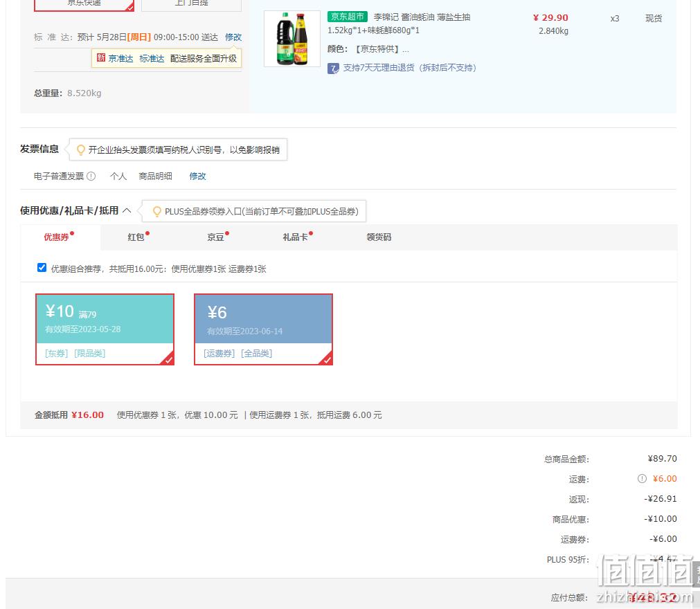Click the info icon beside 电子普通发票

[91, 176]
